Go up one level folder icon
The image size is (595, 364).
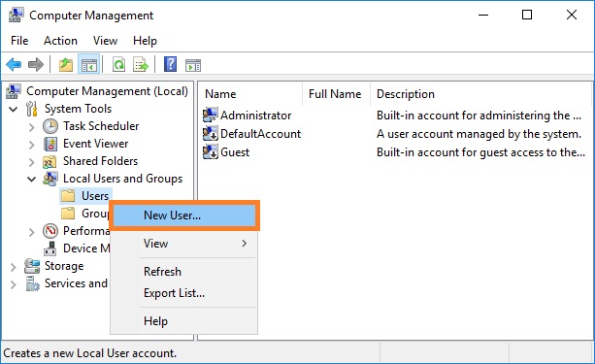click(x=66, y=64)
